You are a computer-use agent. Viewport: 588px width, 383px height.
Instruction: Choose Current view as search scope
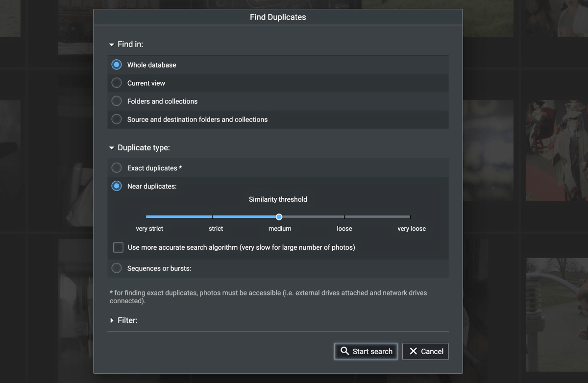(117, 83)
